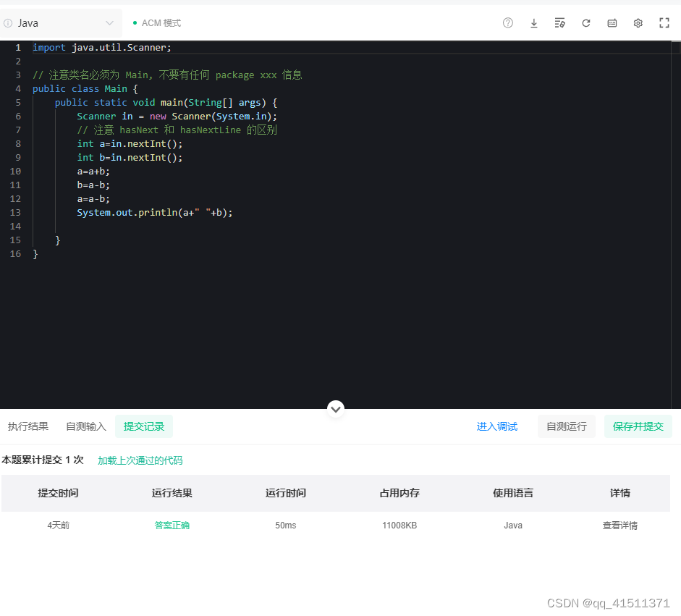This screenshot has width=681, height=616.
Task: Click the 运行时间 column header
Action: (x=285, y=493)
